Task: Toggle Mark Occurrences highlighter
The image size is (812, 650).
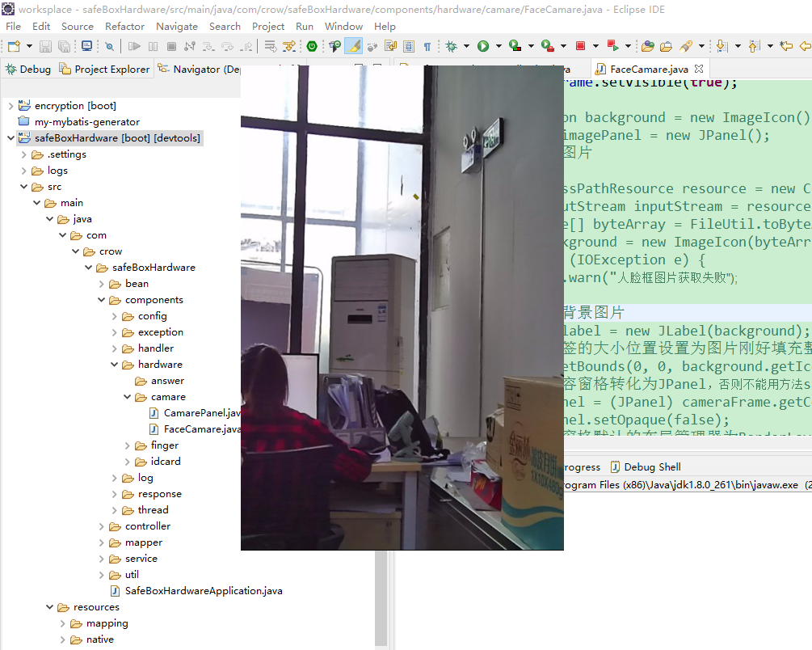Action: (x=355, y=46)
